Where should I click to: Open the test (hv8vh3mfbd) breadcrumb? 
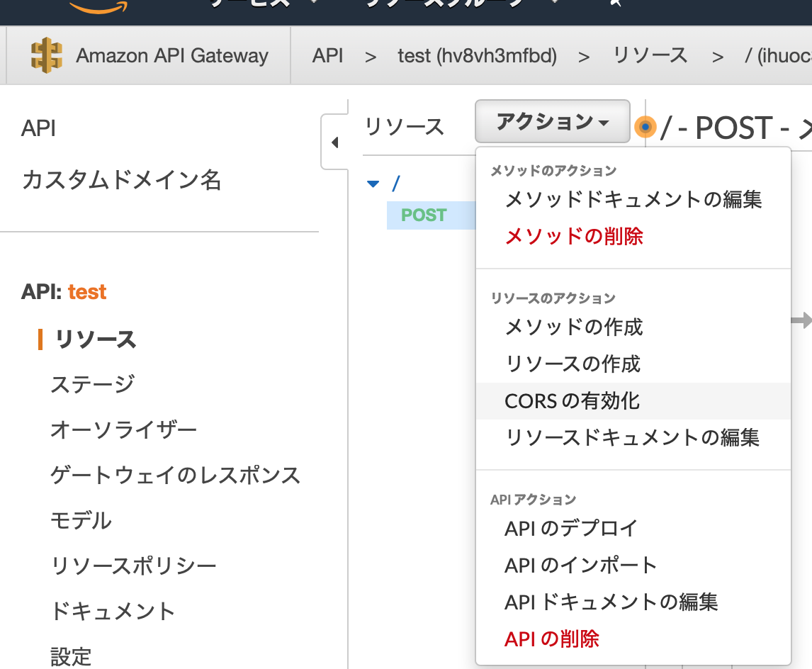[x=477, y=55]
